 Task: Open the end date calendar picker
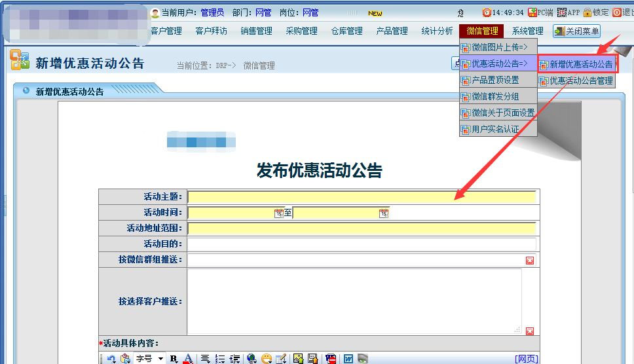(x=384, y=213)
